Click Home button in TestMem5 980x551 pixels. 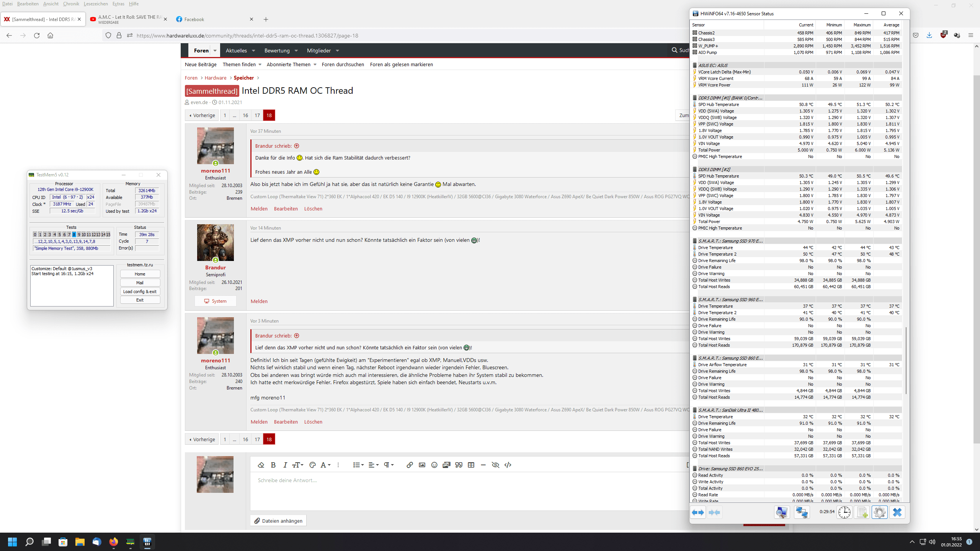[x=140, y=274]
